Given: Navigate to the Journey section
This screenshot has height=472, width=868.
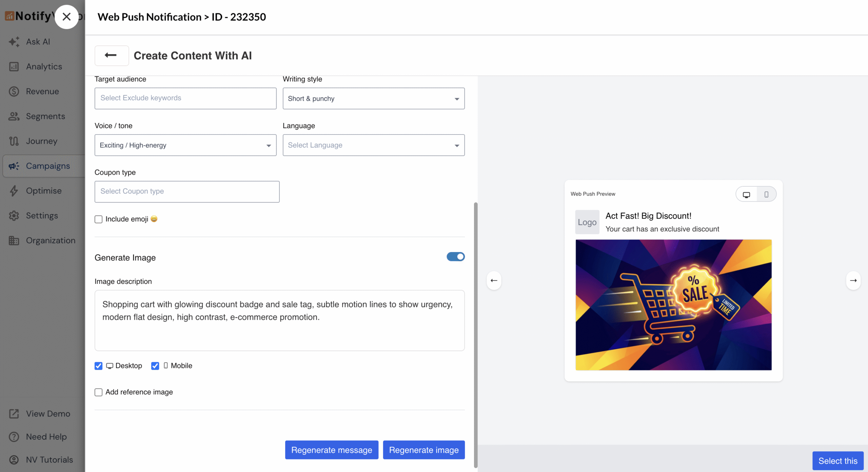Looking at the screenshot, I should (x=41, y=141).
